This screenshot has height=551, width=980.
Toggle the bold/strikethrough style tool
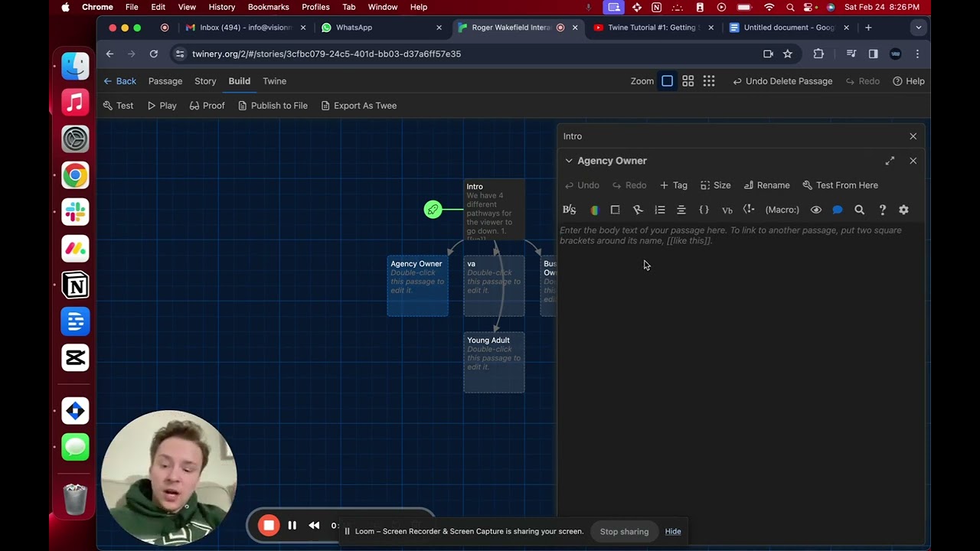click(569, 210)
